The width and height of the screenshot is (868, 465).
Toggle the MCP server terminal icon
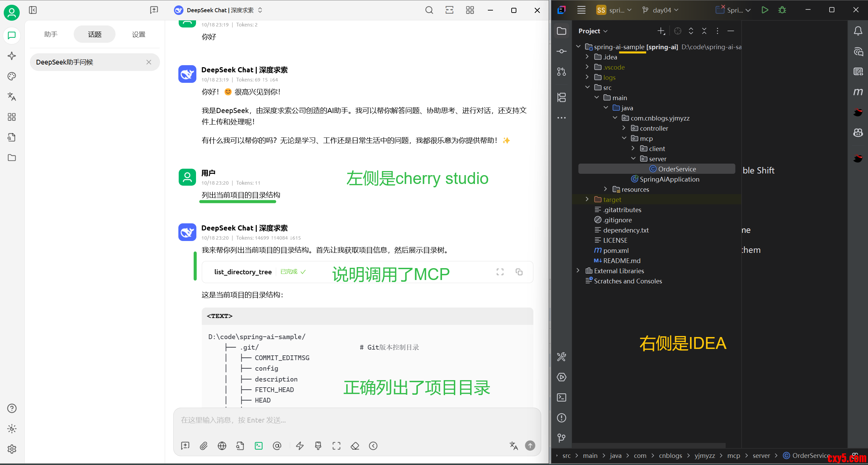click(x=259, y=446)
